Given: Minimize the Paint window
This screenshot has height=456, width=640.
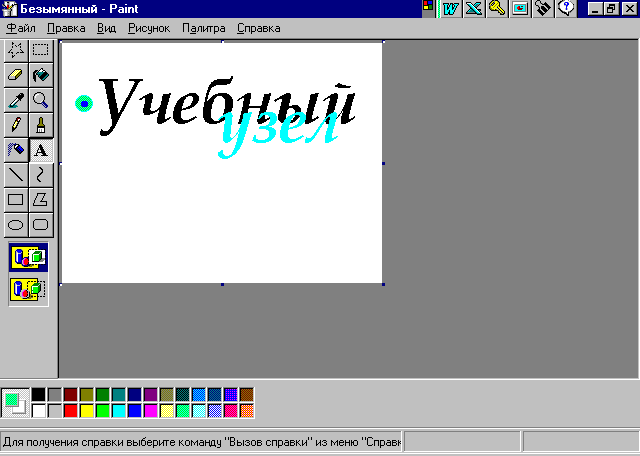Looking at the screenshot, I should pyautogui.click(x=595, y=9).
